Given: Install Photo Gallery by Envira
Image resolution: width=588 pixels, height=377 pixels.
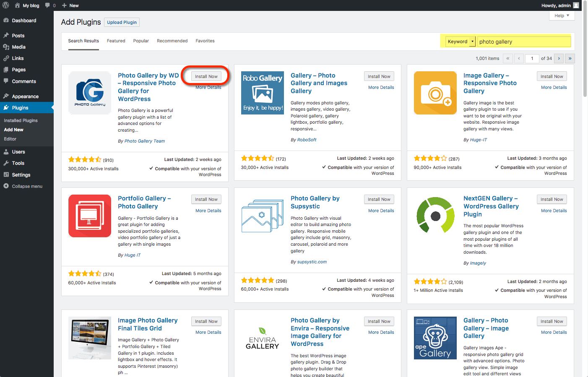Looking at the screenshot, I should (x=379, y=321).
